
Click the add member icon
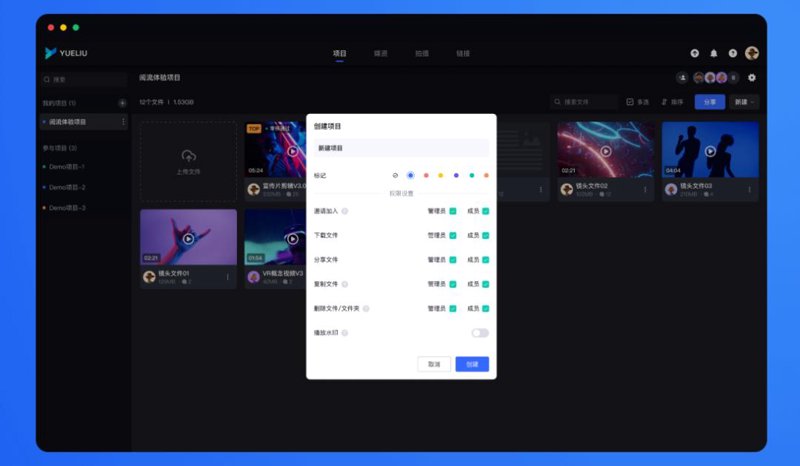pyautogui.click(x=682, y=78)
